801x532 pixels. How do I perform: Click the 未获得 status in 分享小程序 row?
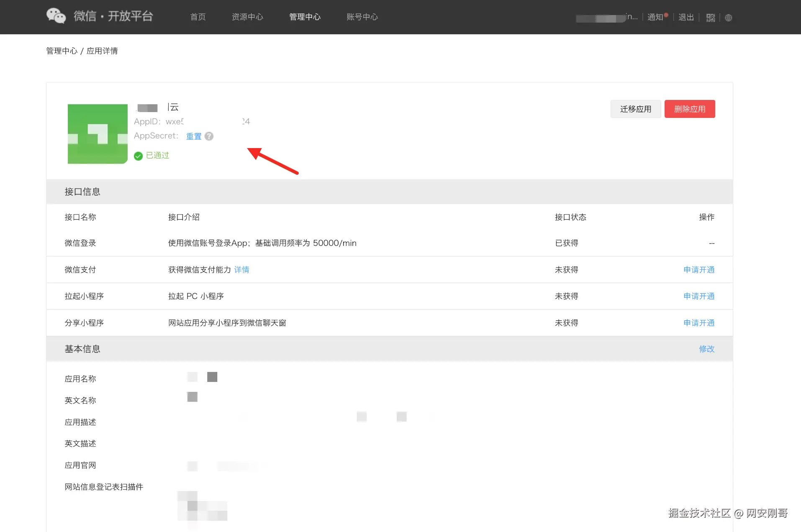(x=567, y=323)
